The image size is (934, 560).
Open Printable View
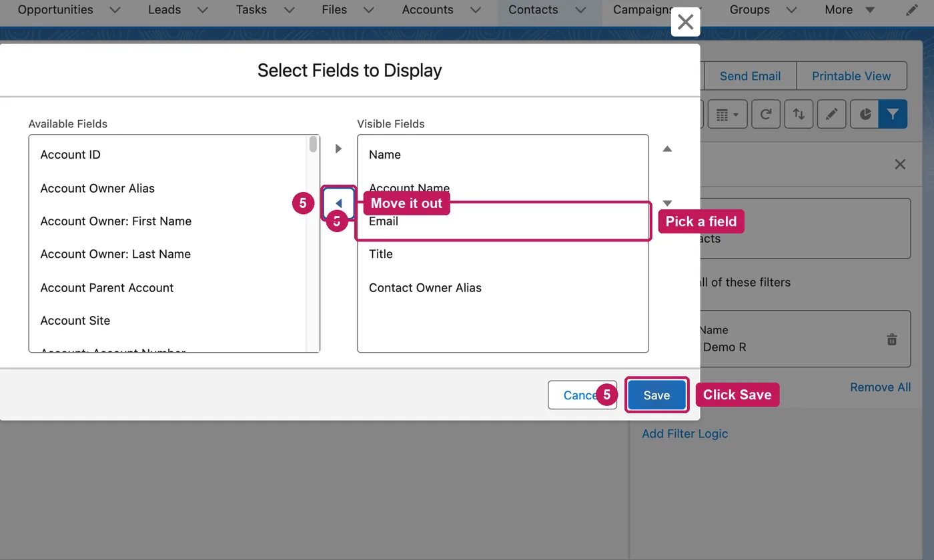click(x=851, y=76)
